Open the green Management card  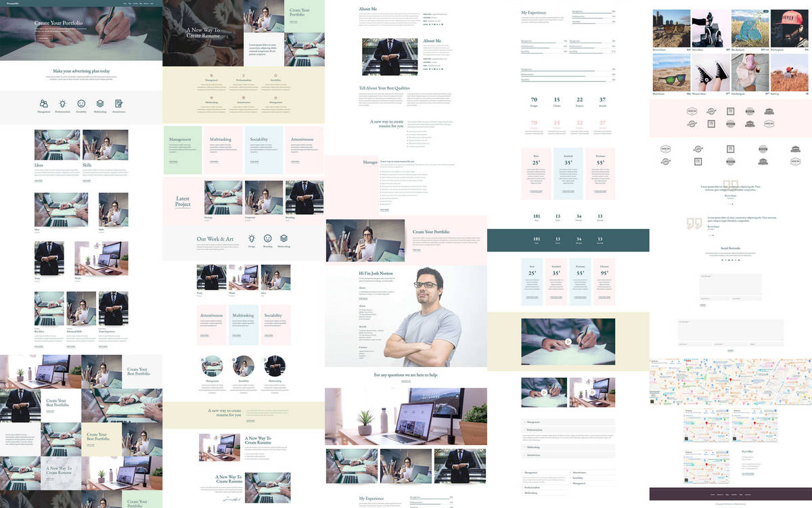[x=183, y=149]
